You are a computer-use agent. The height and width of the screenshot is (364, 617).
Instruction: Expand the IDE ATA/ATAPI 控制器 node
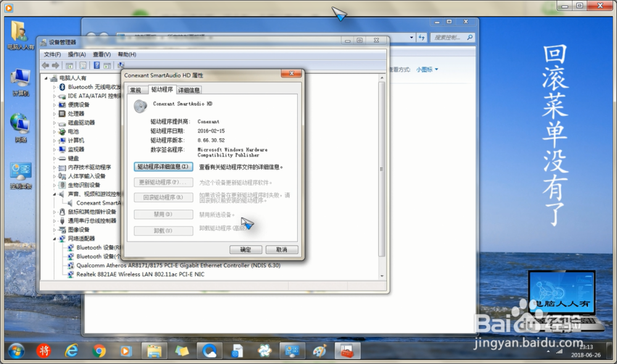pos(54,96)
